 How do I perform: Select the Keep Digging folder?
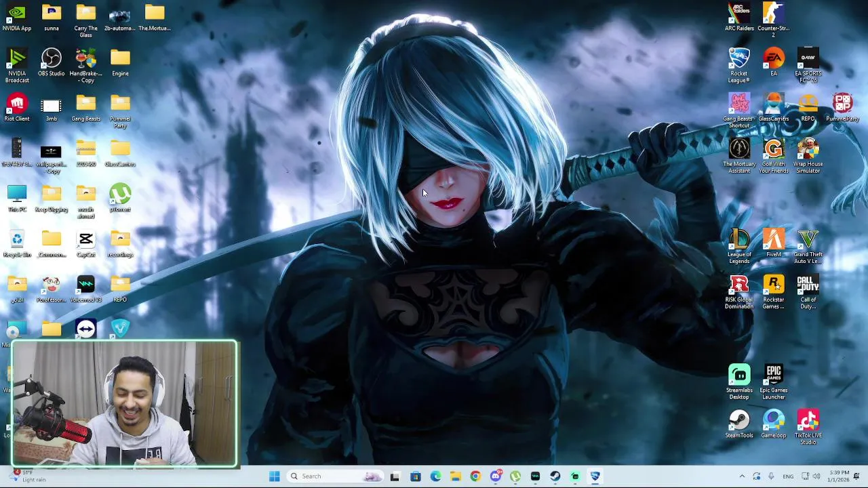coord(52,199)
